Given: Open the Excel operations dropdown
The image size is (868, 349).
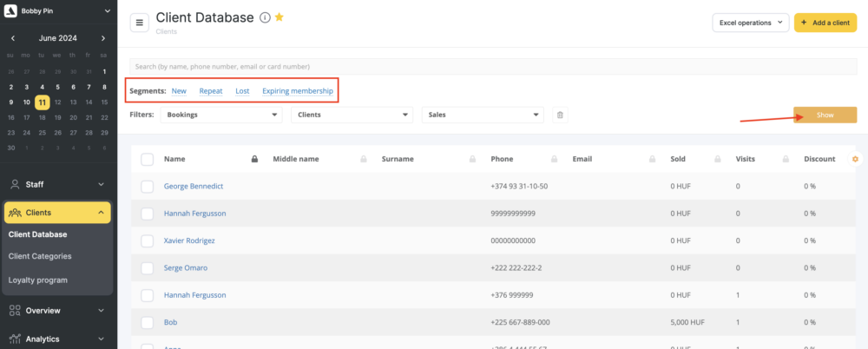Looking at the screenshot, I should click(750, 23).
